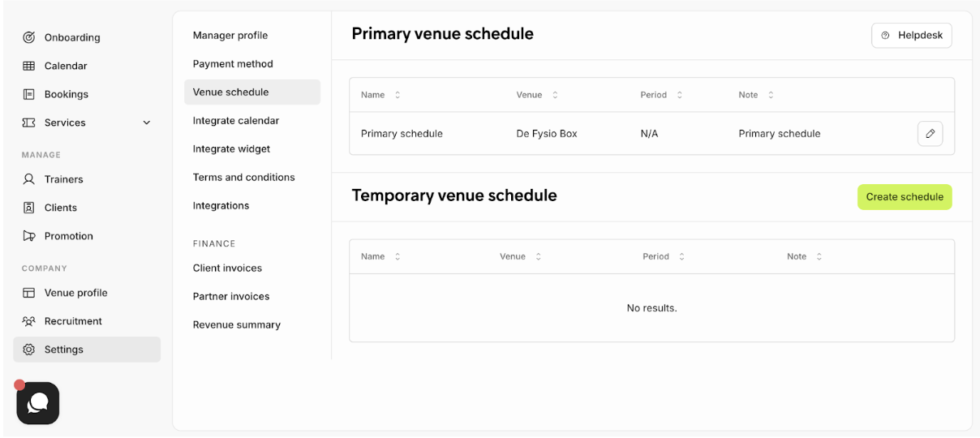Image resolution: width=980 pixels, height=438 pixels.
Task: Sort primary table by Venue column
Action: pyautogui.click(x=555, y=95)
